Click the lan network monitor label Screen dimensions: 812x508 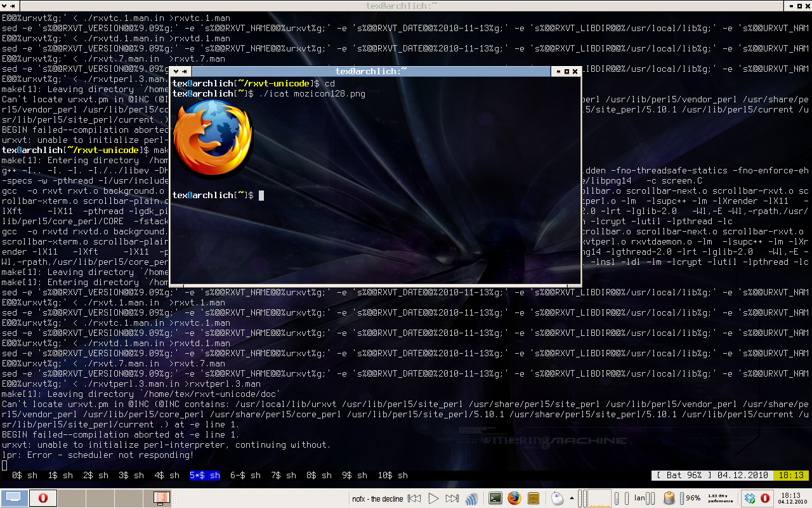coord(639,498)
